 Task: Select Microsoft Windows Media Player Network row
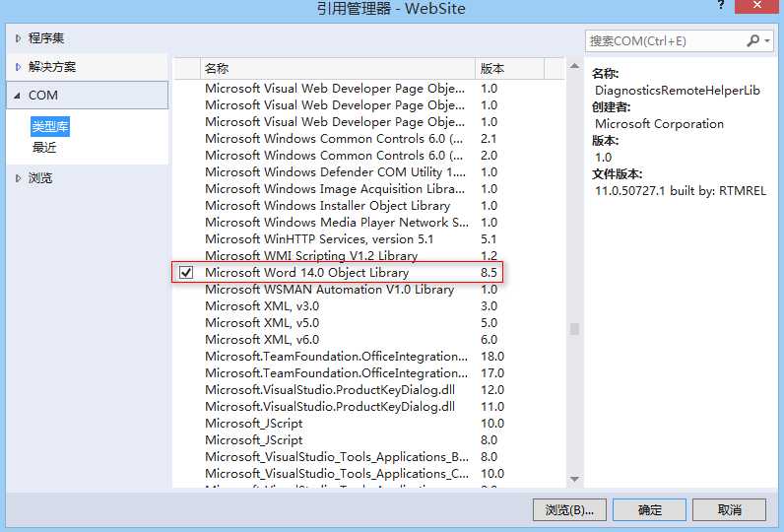point(369,223)
